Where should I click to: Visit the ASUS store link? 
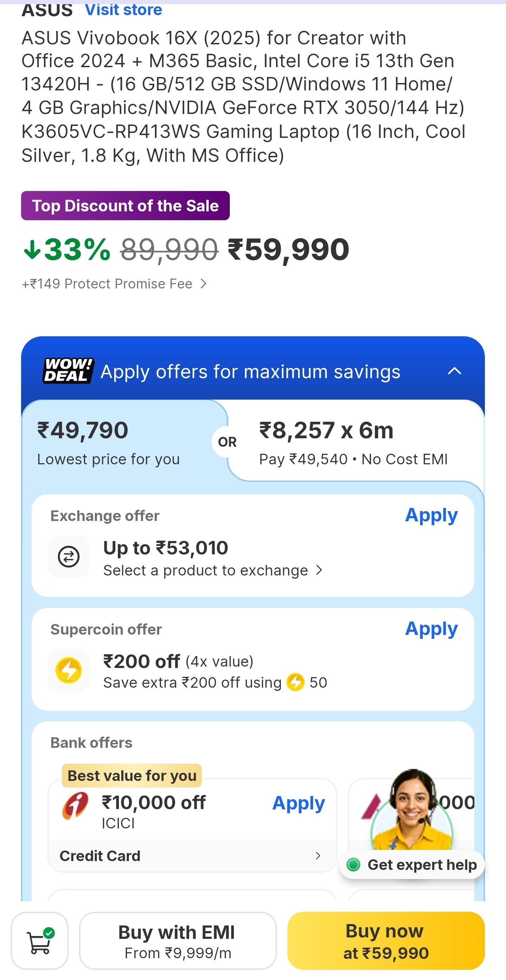coord(124,9)
